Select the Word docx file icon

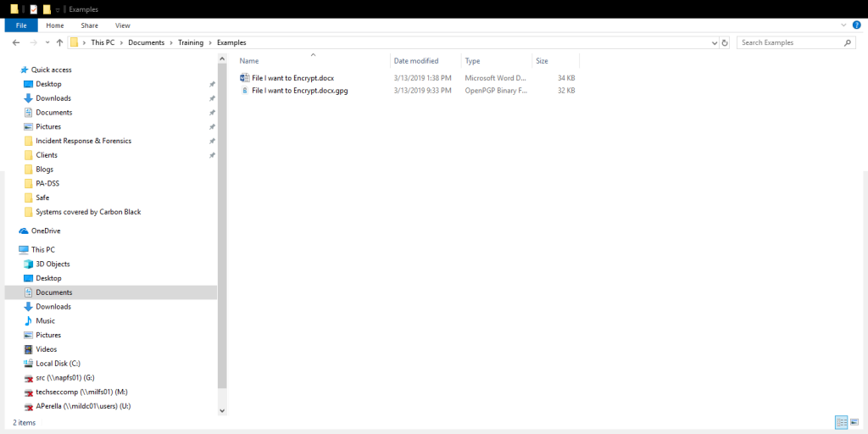click(x=245, y=78)
